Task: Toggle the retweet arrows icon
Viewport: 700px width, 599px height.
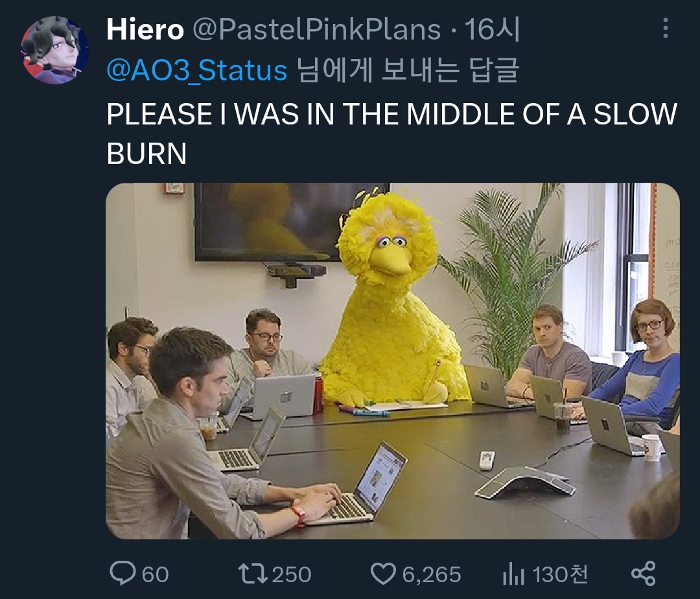Action: (252, 574)
